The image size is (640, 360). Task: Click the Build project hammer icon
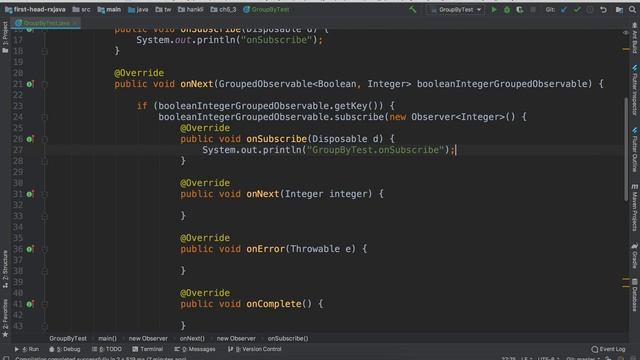(413, 9)
